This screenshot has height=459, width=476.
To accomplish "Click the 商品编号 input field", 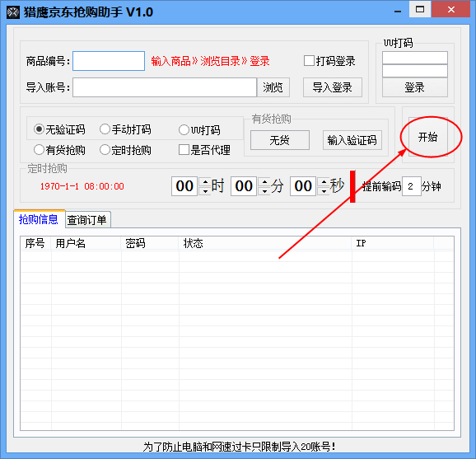I will [109, 61].
